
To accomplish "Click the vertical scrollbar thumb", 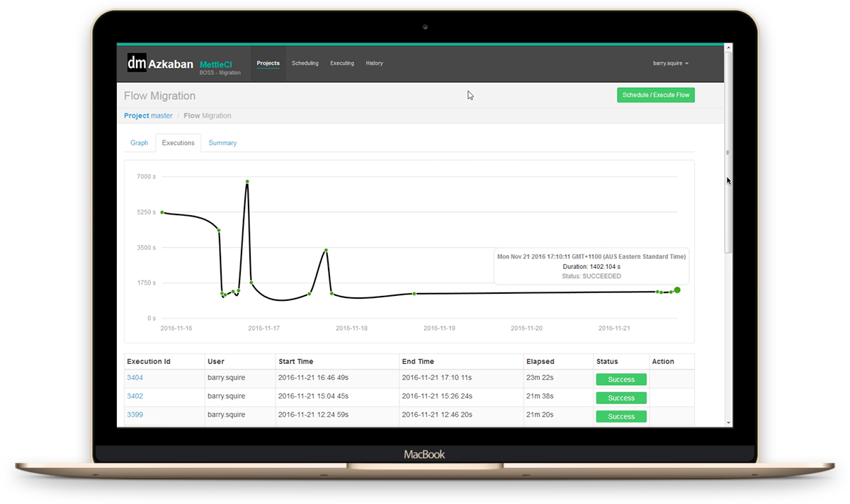I will click(728, 151).
